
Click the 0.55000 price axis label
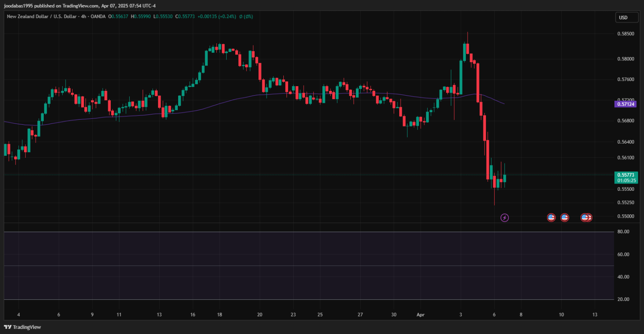625,216
